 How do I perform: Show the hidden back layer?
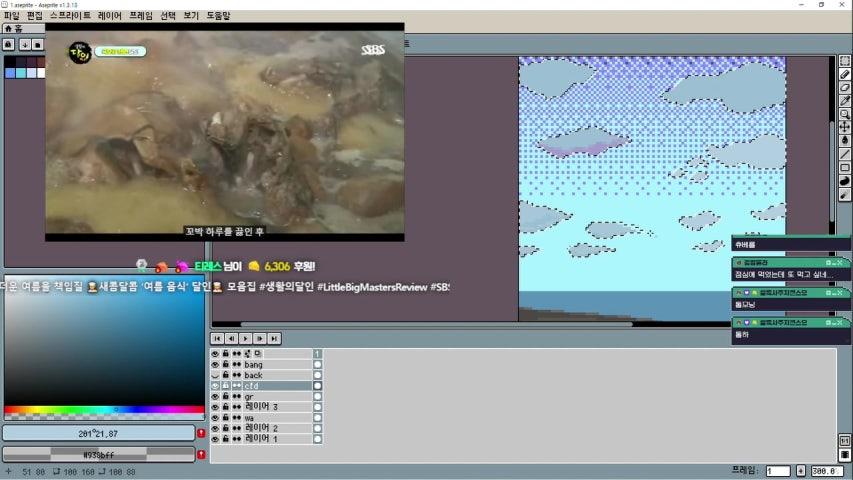coord(215,375)
